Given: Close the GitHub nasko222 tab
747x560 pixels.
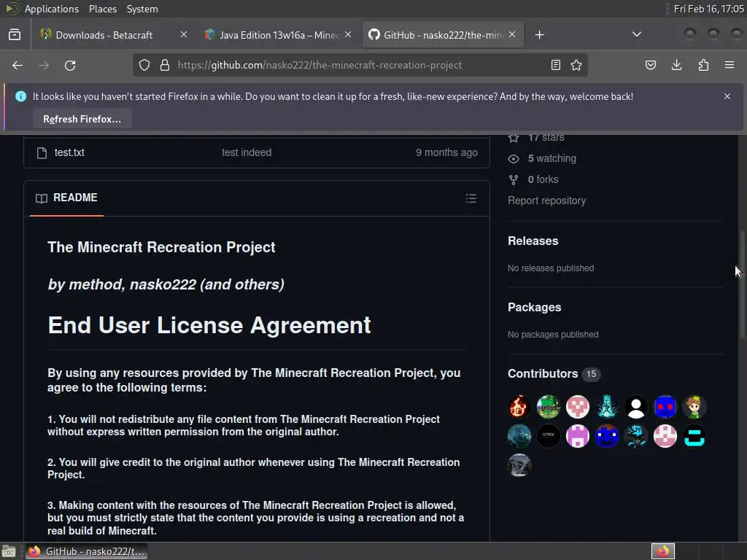Looking at the screenshot, I should pyautogui.click(x=512, y=35).
